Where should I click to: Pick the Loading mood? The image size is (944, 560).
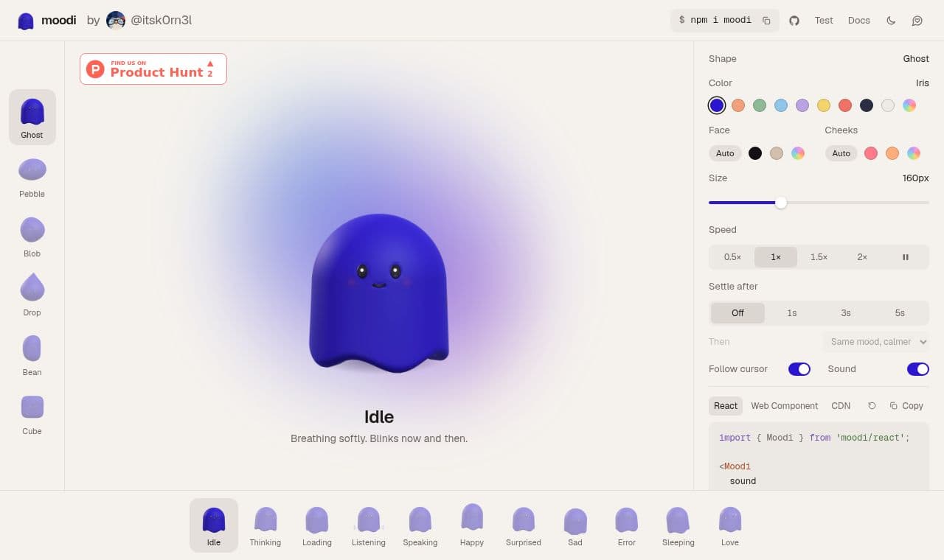317,525
